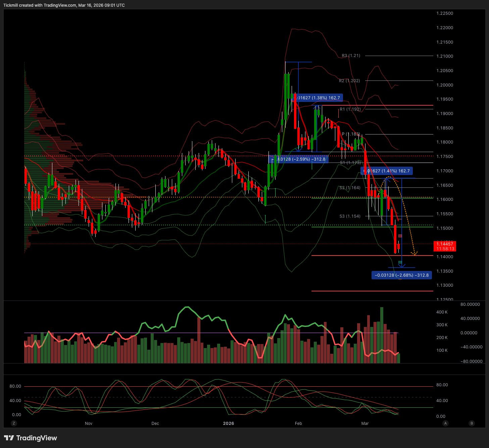Click the TradingView logo
The width and height of the screenshot is (489, 448).
9,438
